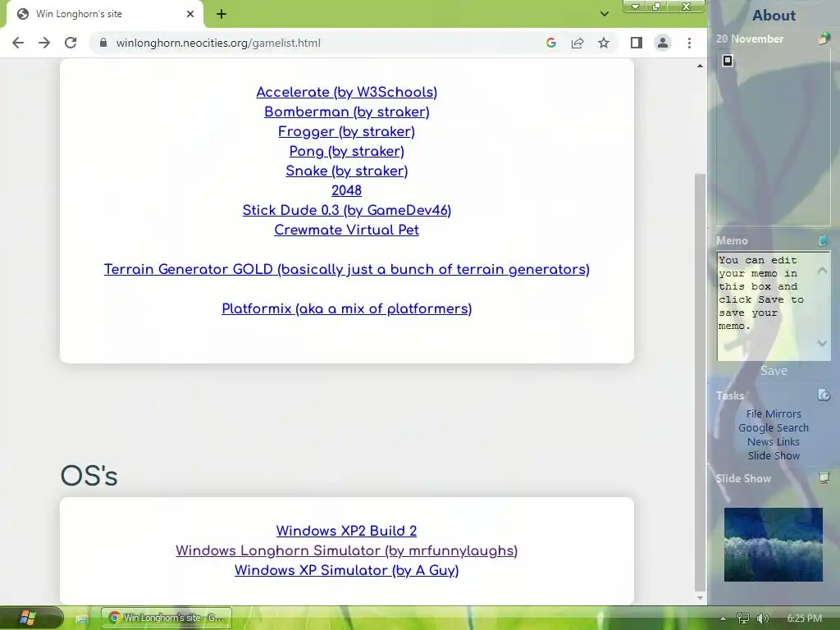
Task: Click the sidebar calendar globe icon
Action: coord(824,39)
